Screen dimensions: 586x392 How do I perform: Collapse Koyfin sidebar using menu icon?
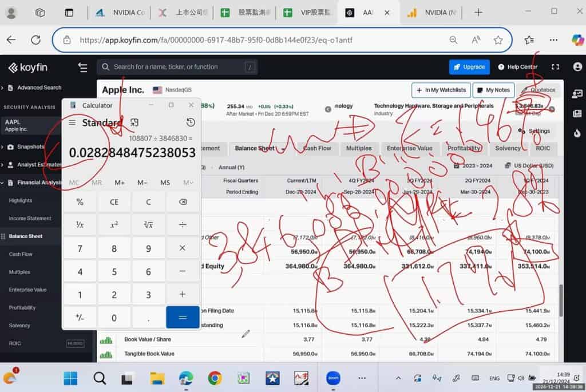pos(83,68)
